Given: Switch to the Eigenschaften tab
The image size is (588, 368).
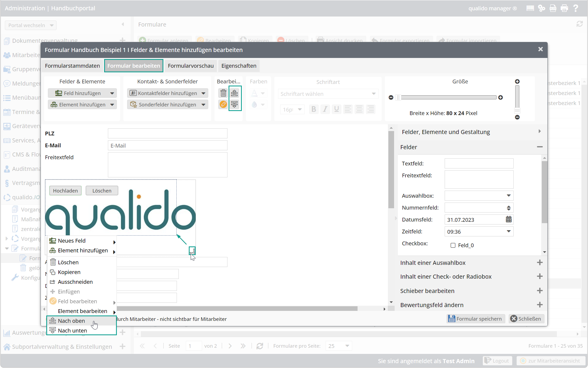Looking at the screenshot, I should (239, 66).
